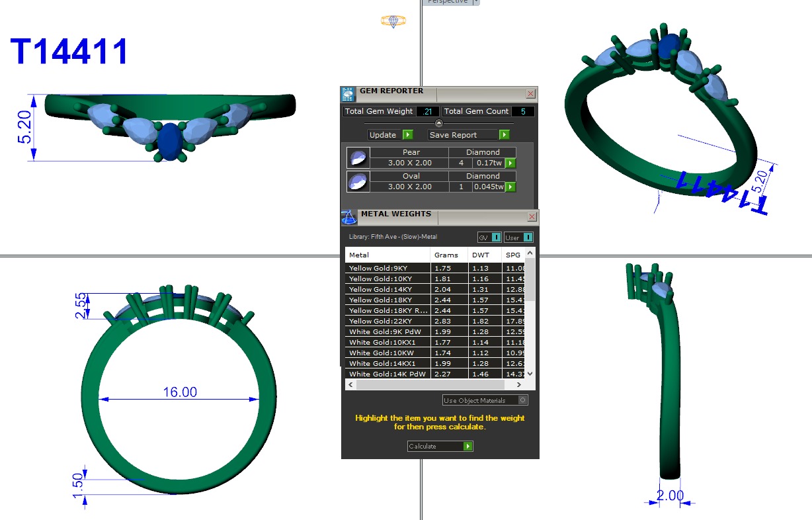
Task: Click the Oval gem shape thumbnail
Action: point(358,181)
